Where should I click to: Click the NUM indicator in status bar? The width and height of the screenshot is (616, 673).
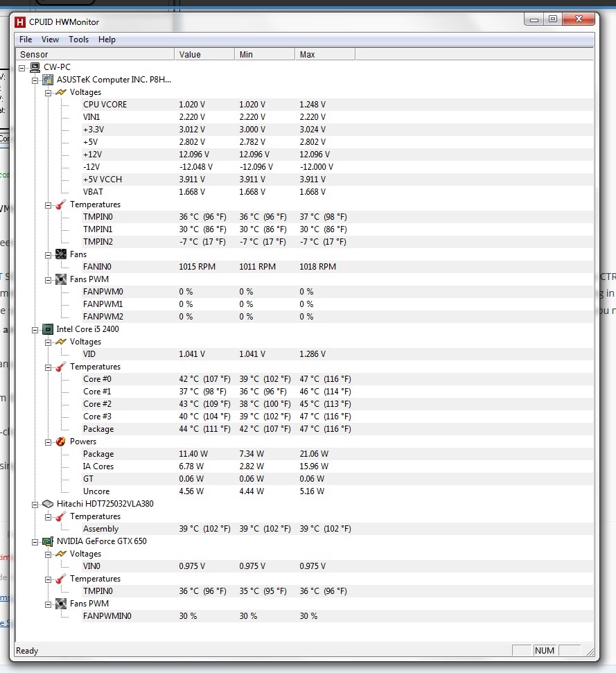(x=545, y=651)
